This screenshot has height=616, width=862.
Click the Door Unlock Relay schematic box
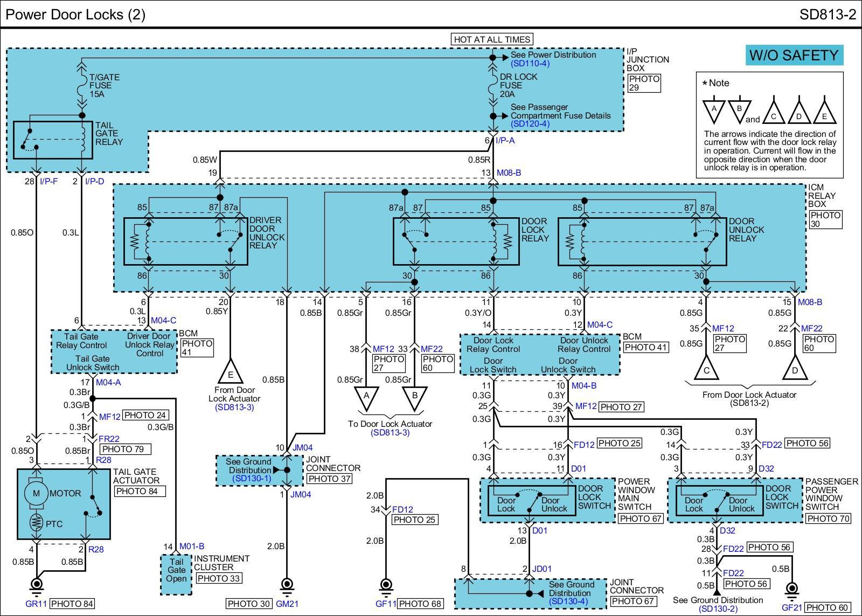tap(642, 241)
